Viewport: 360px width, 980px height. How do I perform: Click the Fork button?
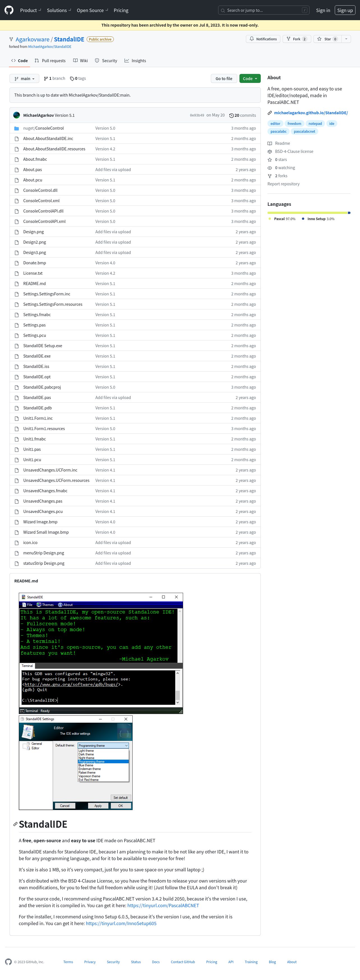click(296, 39)
